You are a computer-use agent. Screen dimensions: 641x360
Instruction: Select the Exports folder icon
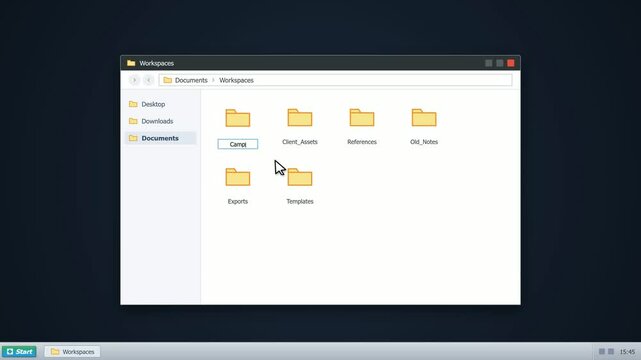tap(238, 177)
